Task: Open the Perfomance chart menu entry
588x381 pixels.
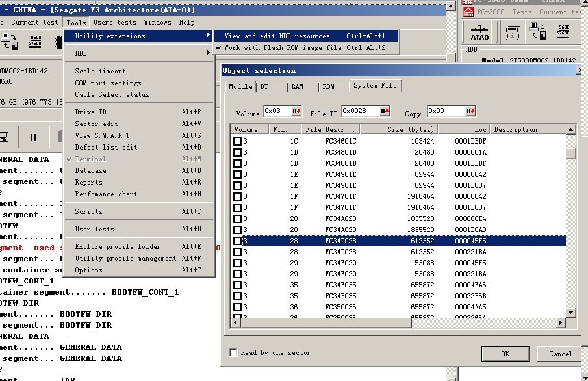Action: (139, 194)
